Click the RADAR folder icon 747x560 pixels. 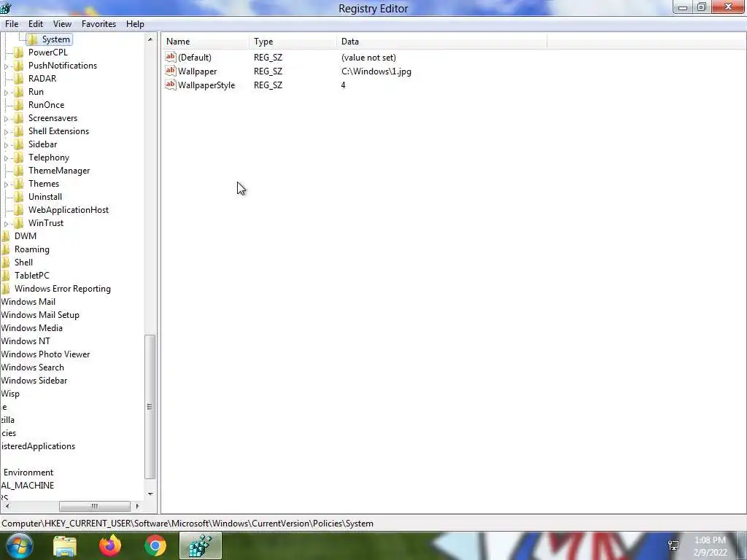coord(18,79)
